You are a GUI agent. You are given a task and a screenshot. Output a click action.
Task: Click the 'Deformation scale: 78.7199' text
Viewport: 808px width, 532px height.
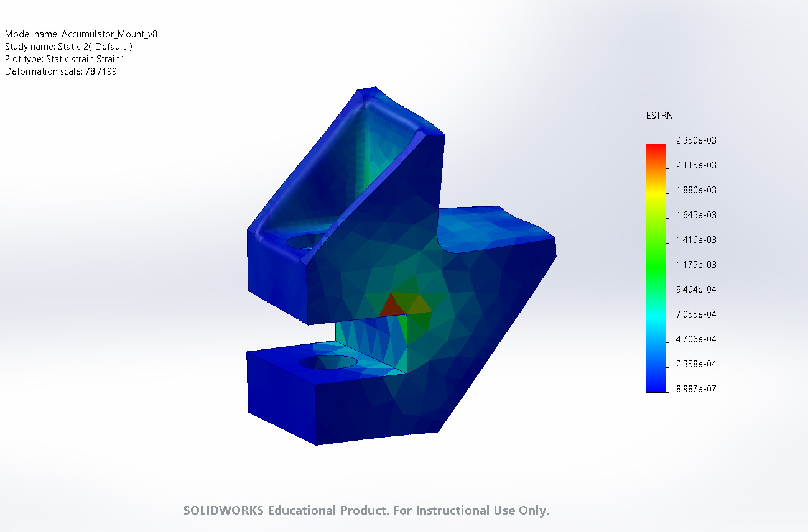pos(61,71)
